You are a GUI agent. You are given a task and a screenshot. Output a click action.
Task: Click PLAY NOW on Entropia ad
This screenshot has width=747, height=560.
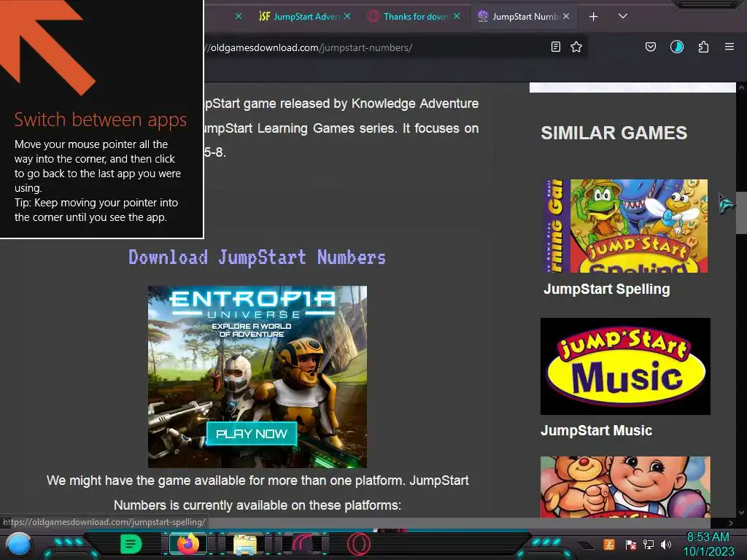tap(252, 434)
